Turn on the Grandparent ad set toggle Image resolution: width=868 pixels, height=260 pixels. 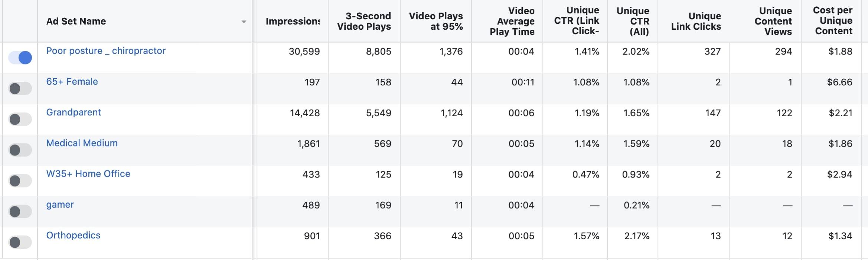tap(20, 119)
